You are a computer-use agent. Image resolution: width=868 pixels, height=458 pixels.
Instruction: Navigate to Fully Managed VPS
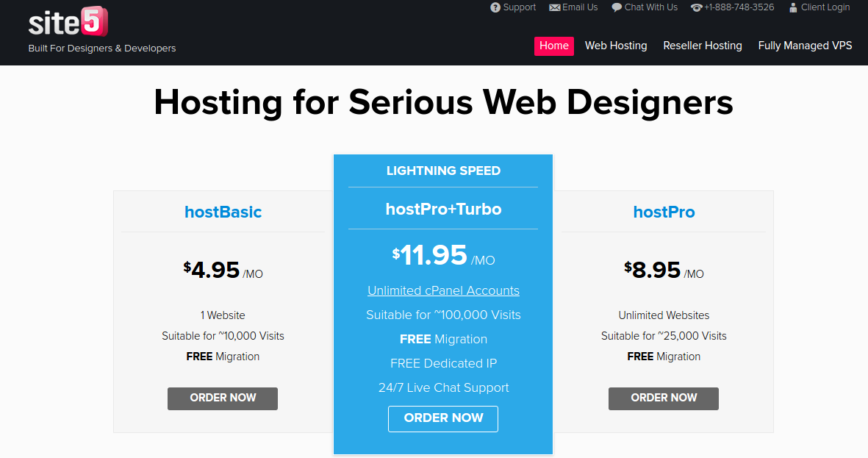coord(805,46)
